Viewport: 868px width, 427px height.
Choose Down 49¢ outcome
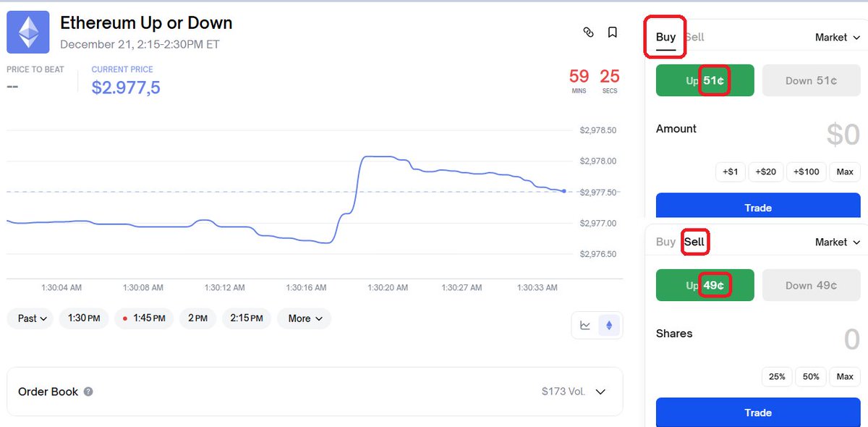point(812,285)
